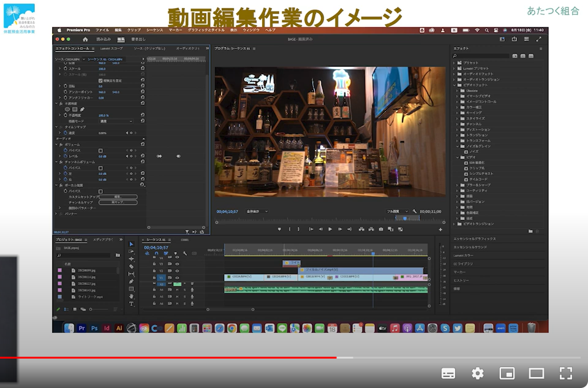
Task: Click the Effects panel search field
Action: pos(481,56)
